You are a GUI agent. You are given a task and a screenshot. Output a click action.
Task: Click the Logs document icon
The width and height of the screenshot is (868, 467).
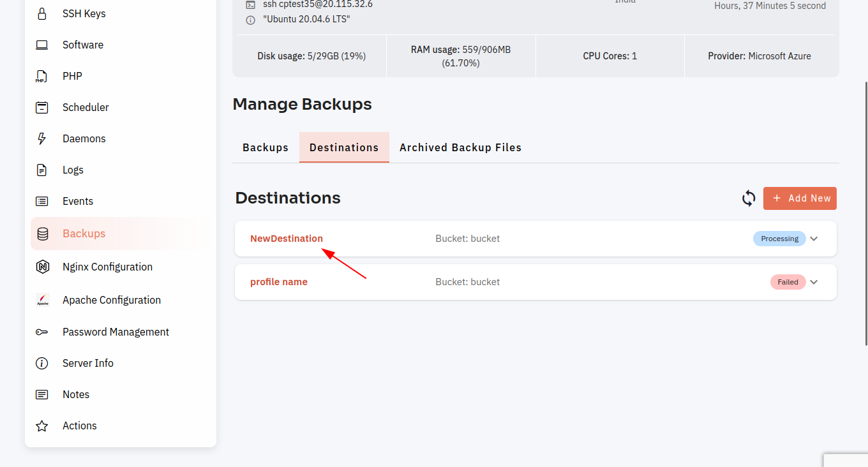point(42,170)
